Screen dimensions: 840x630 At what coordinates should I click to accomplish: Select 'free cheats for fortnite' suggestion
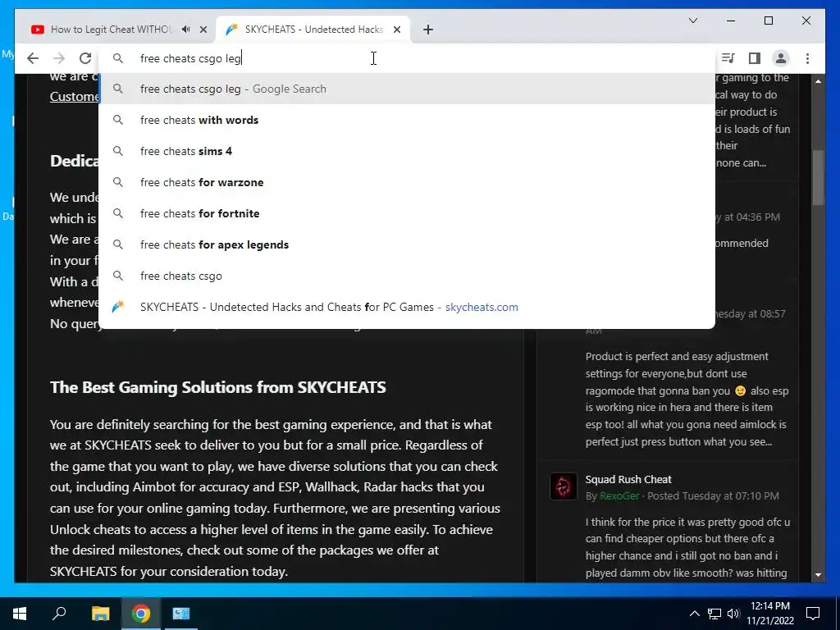click(x=407, y=213)
